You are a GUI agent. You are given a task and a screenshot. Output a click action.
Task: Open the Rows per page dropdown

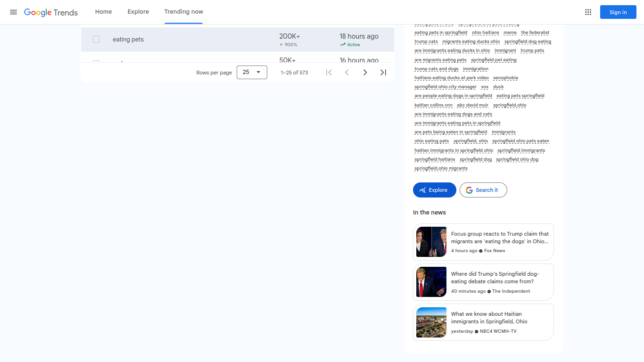(x=252, y=72)
